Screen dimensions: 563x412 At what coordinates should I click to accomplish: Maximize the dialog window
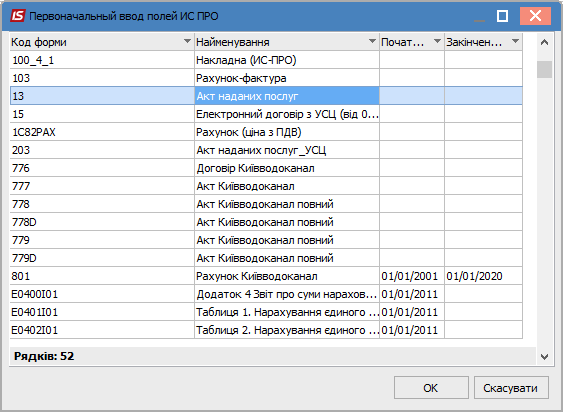502,16
